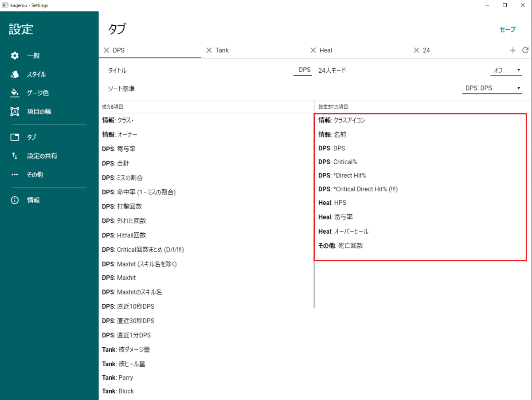Close the DPS tab with its X
The image size is (532, 400).
[x=106, y=50]
